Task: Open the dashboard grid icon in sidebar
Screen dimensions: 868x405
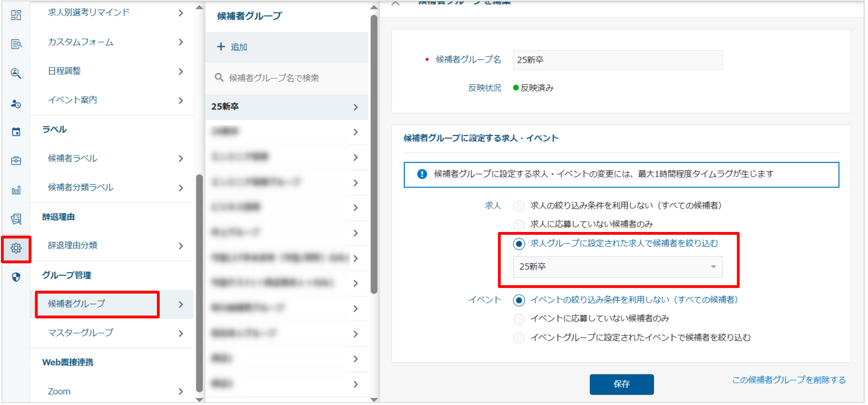Action: pos(16,15)
